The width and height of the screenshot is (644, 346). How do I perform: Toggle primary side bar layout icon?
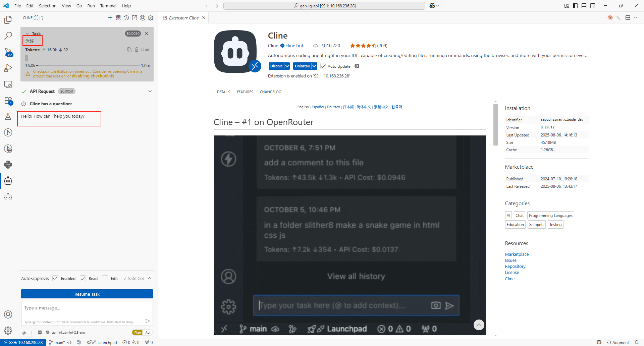click(x=575, y=6)
